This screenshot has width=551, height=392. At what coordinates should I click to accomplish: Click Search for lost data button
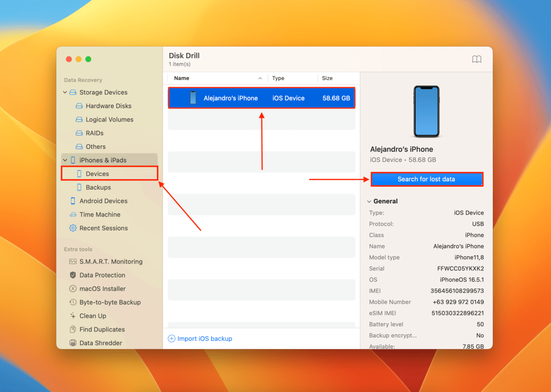(x=427, y=179)
